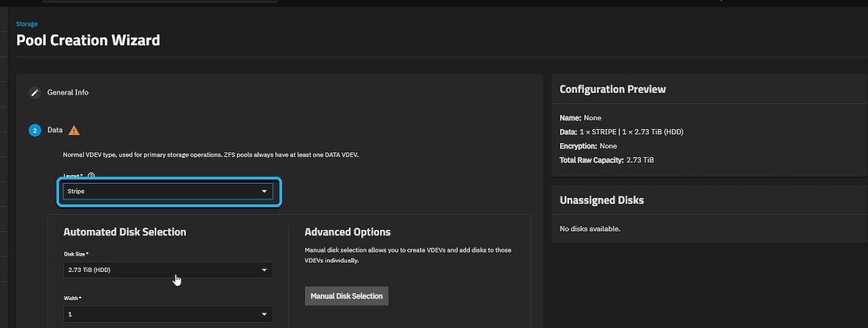Click the Total Raw Capacity line in preview
Viewport: 868px width, 328px height.
click(606, 160)
